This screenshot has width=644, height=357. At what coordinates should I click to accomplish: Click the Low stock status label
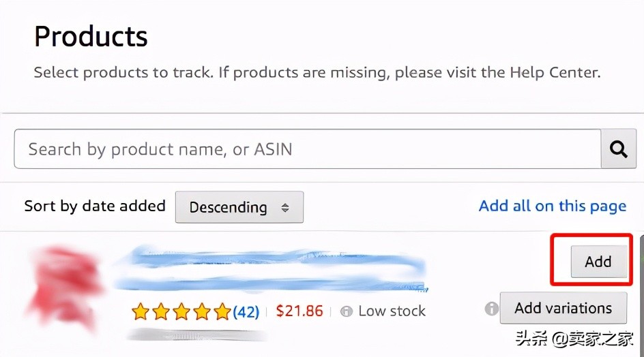point(392,311)
